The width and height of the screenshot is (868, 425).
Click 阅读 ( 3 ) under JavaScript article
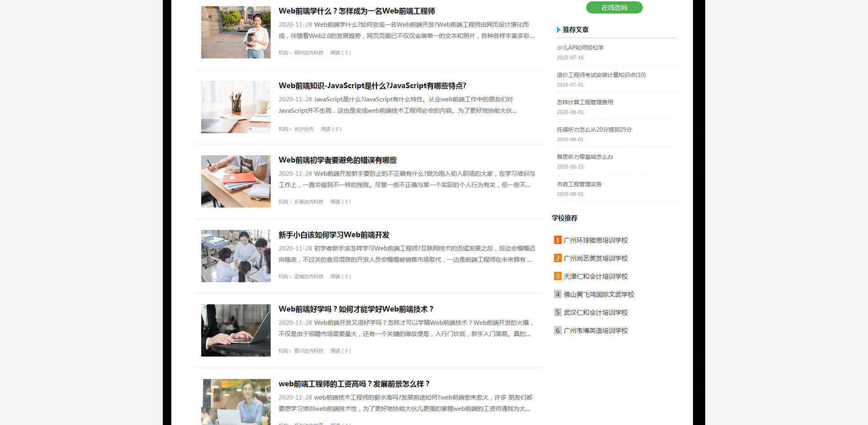(331, 129)
